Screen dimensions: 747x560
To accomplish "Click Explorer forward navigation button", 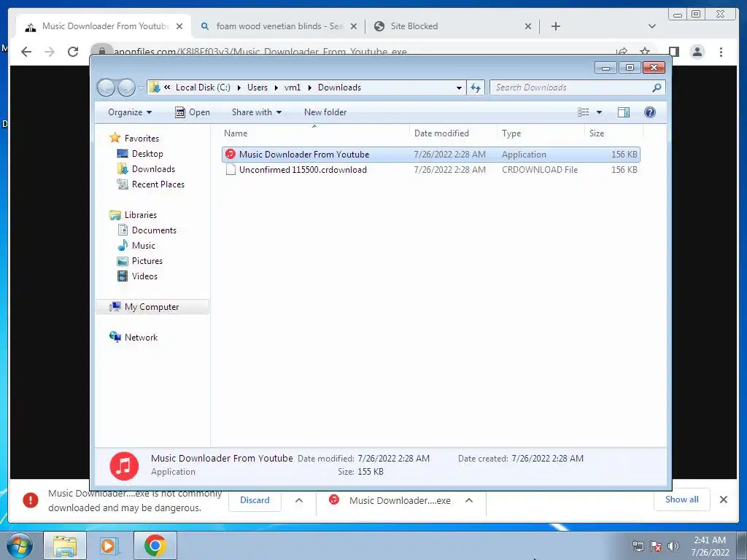I will point(126,87).
